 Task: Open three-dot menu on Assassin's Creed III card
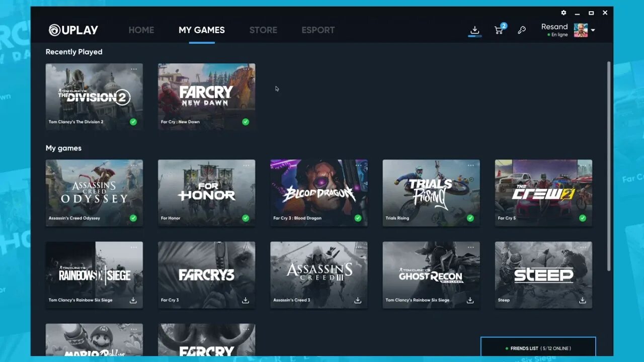pos(358,247)
